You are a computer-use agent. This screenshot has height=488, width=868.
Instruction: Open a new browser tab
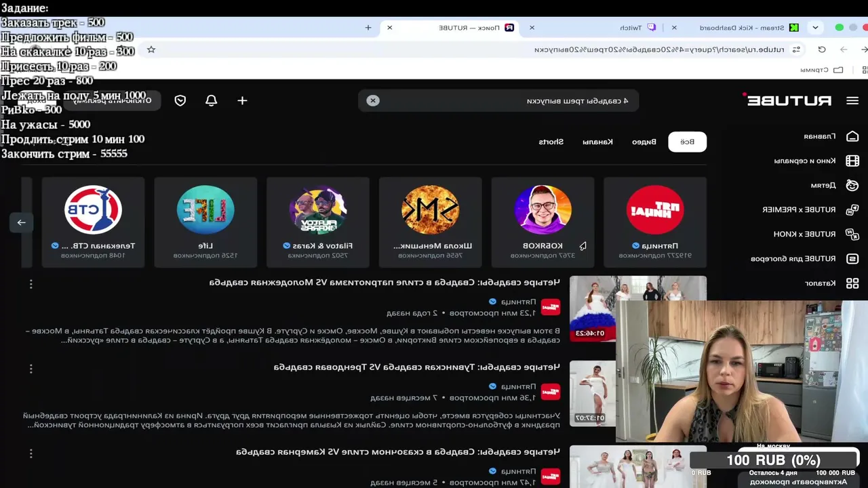coord(368,28)
